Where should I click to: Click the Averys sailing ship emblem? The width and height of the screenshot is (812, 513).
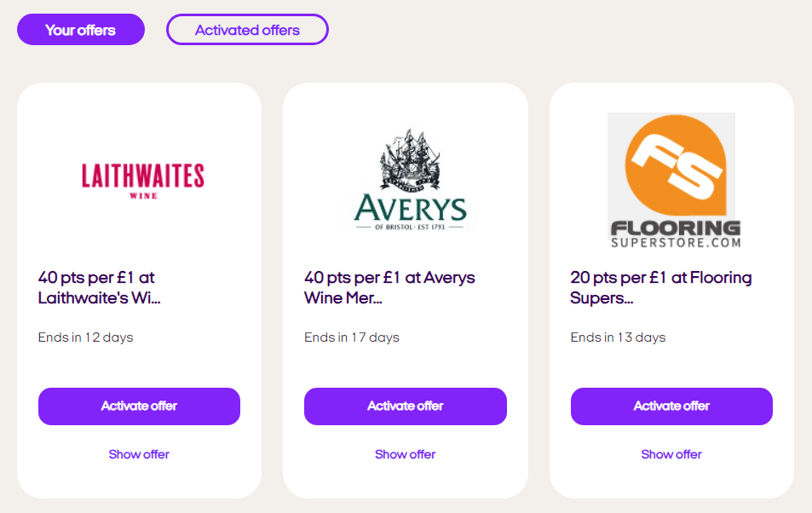(410, 159)
